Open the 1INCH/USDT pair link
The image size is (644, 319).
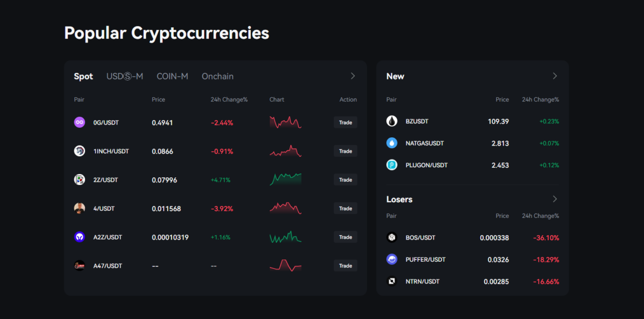[111, 151]
